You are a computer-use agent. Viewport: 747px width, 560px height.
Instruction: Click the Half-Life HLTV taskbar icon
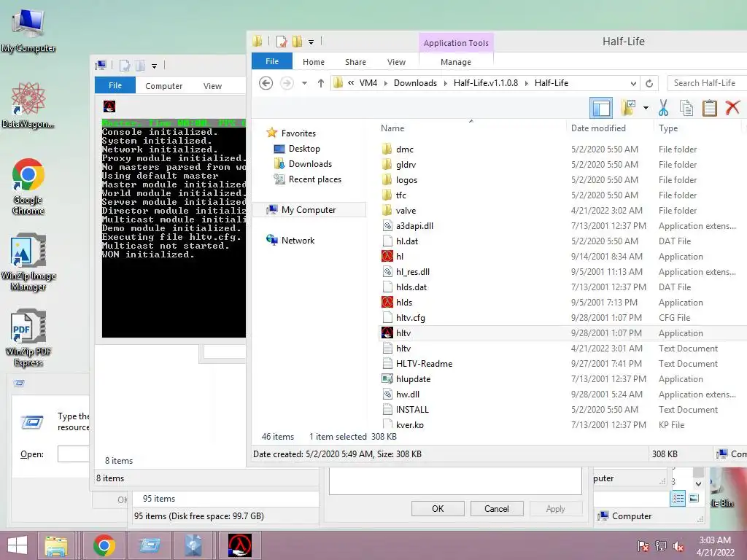coord(239,545)
